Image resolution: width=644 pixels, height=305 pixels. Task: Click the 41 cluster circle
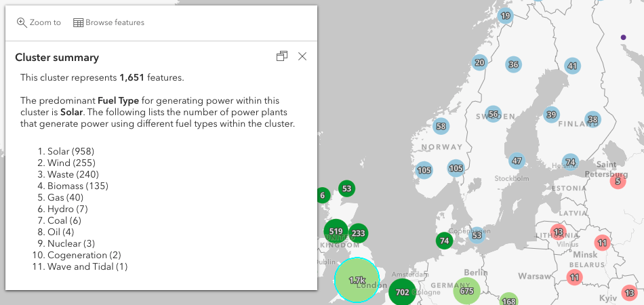tap(573, 66)
